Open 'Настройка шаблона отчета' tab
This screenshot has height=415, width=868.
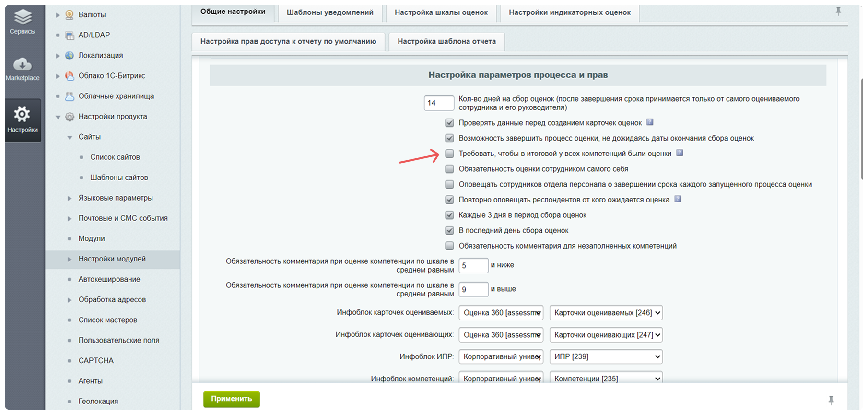click(446, 41)
